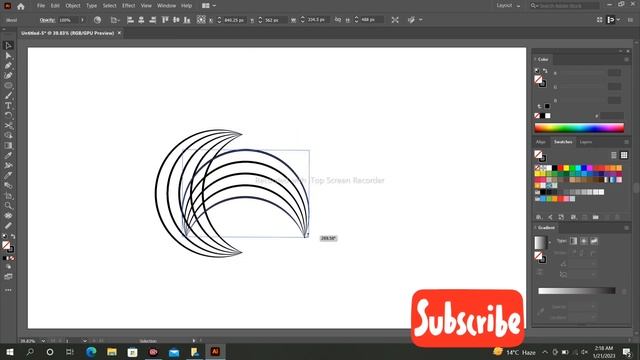The image size is (640, 360).
Task: Select the Type tool
Action: [x=8, y=106]
